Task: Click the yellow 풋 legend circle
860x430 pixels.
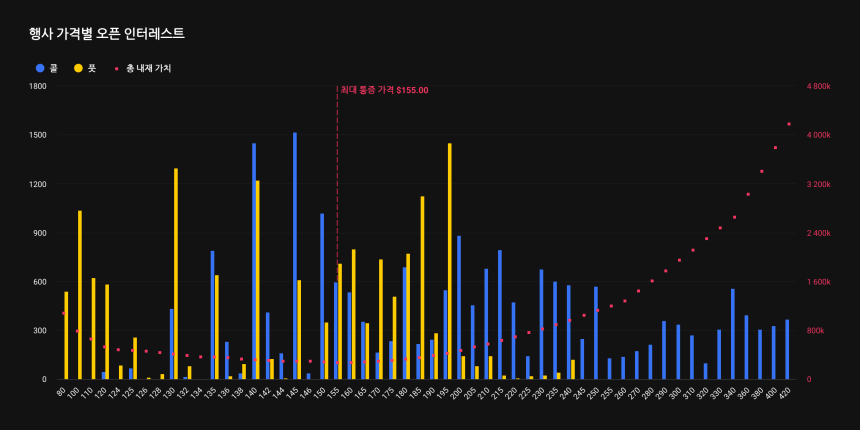Action: click(78, 68)
